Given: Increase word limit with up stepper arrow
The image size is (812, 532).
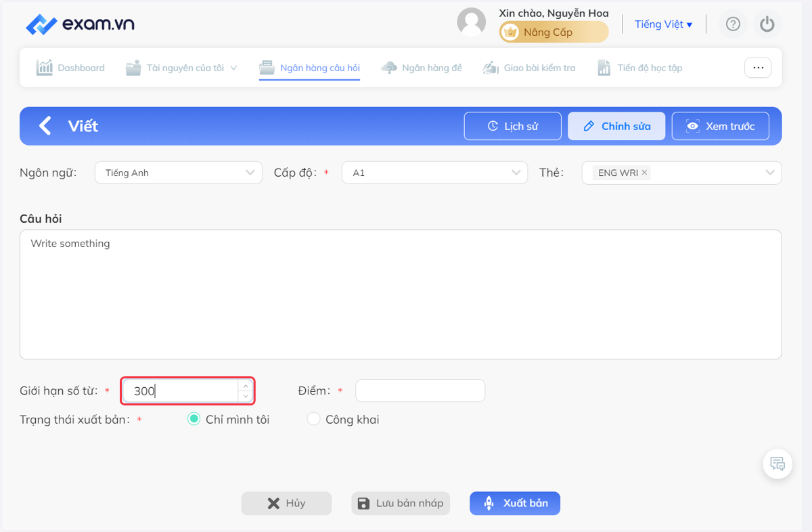Looking at the screenshot, I should pos(246,386).
